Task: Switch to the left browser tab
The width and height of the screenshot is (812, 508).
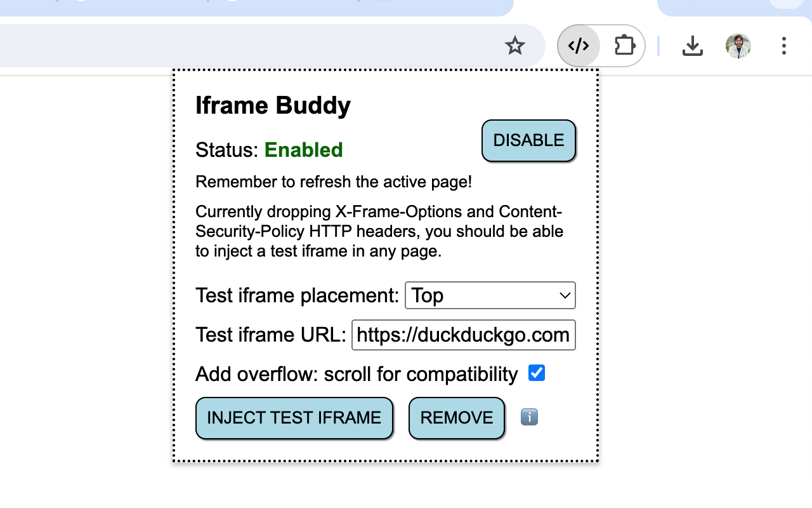Action: [x=254, y=8]
